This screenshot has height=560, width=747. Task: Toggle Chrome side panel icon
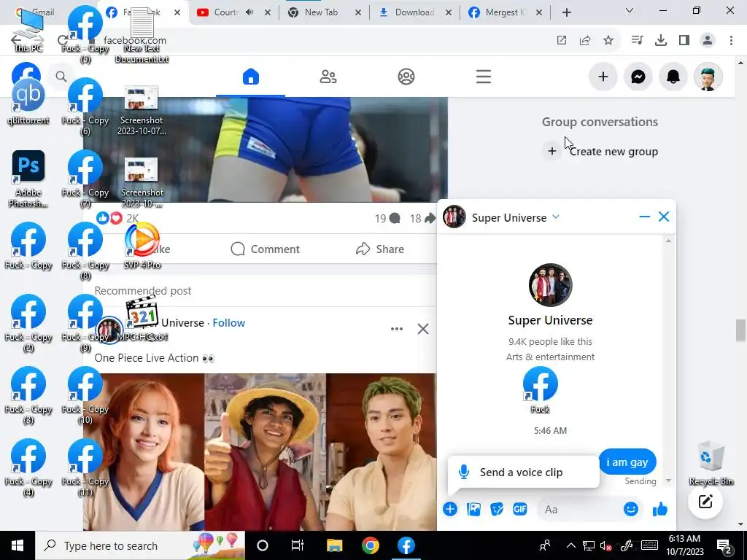pos(684,41)
